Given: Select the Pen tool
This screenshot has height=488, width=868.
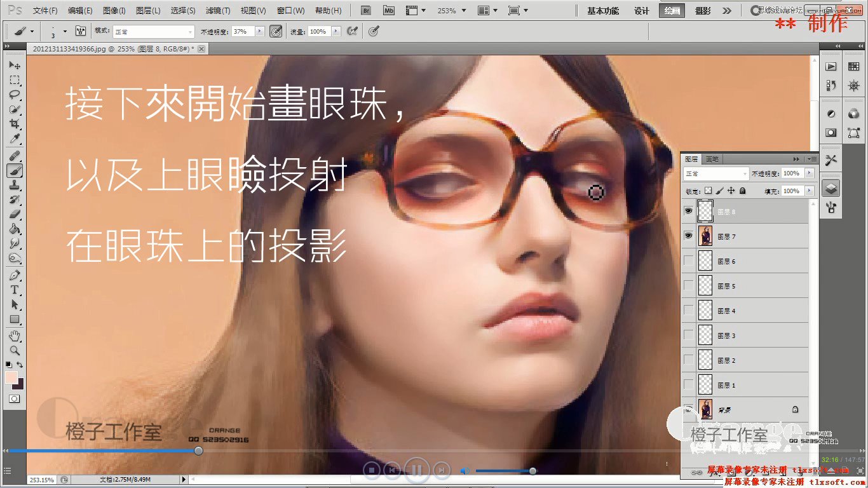Looking at the screenshot, I should point(15,275).
